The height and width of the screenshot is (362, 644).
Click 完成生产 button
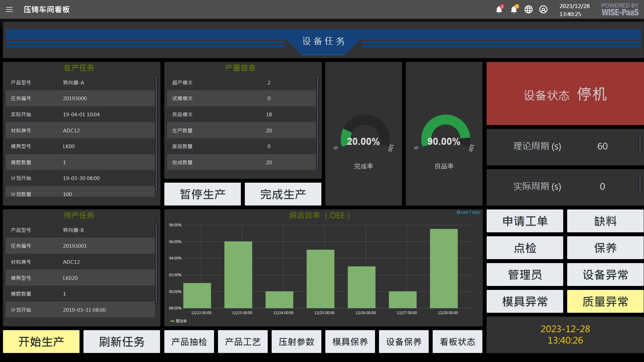283,194
